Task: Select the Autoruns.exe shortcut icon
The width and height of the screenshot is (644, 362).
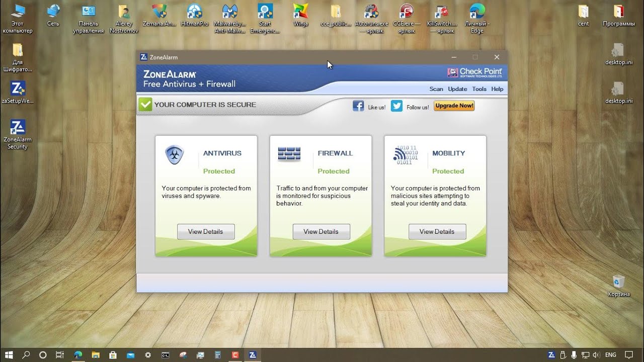Action: tap(371, 19)
